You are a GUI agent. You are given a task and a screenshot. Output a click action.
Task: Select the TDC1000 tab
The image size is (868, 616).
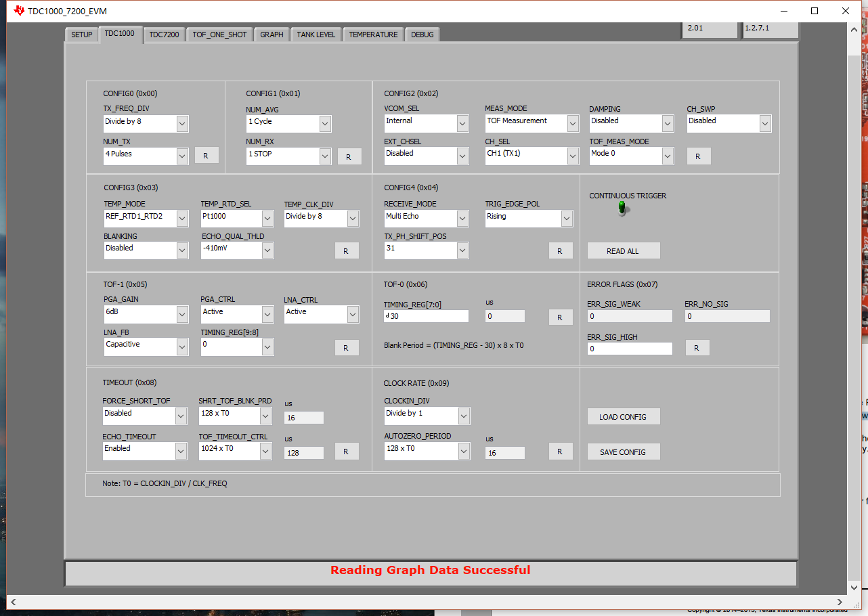(x=121, y=34)
